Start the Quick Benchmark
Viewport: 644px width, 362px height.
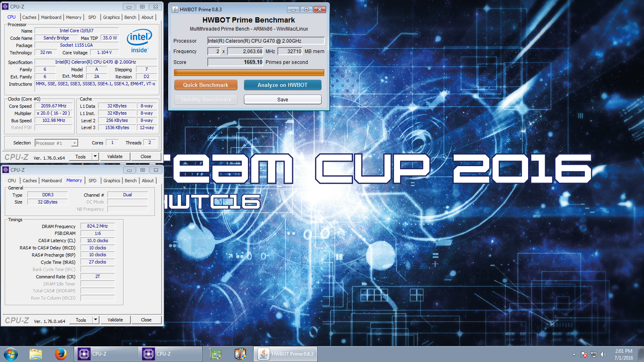click(x=206, y=85)
